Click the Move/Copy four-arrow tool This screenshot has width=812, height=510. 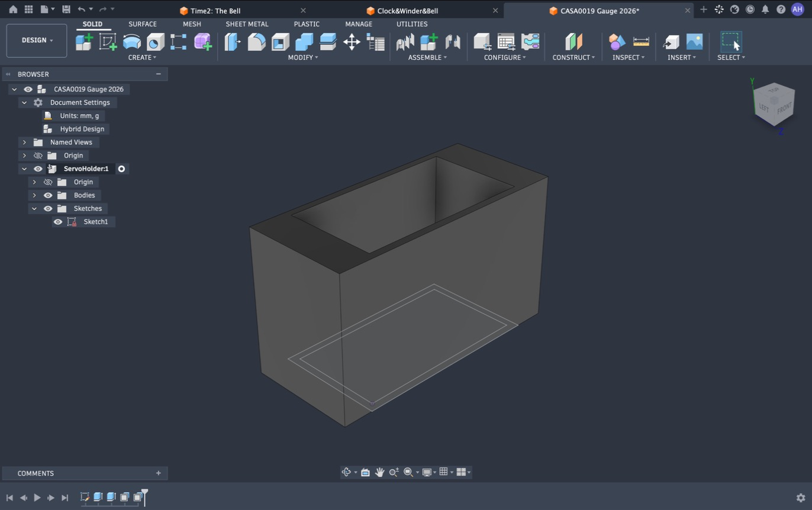pyautogui.click(x=352, y=42)
